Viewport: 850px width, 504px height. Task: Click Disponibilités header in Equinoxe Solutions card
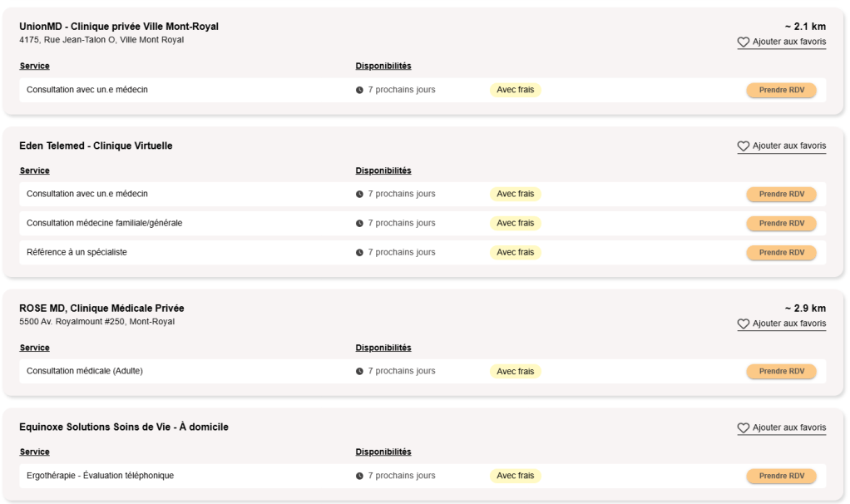(383, 452)
